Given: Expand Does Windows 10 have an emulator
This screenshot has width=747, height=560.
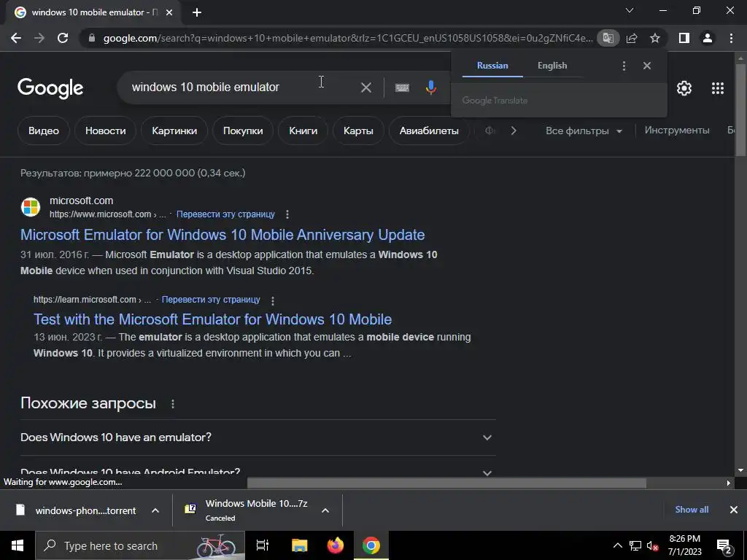Looking at the screenshot, I should click(x=258, y=437).
